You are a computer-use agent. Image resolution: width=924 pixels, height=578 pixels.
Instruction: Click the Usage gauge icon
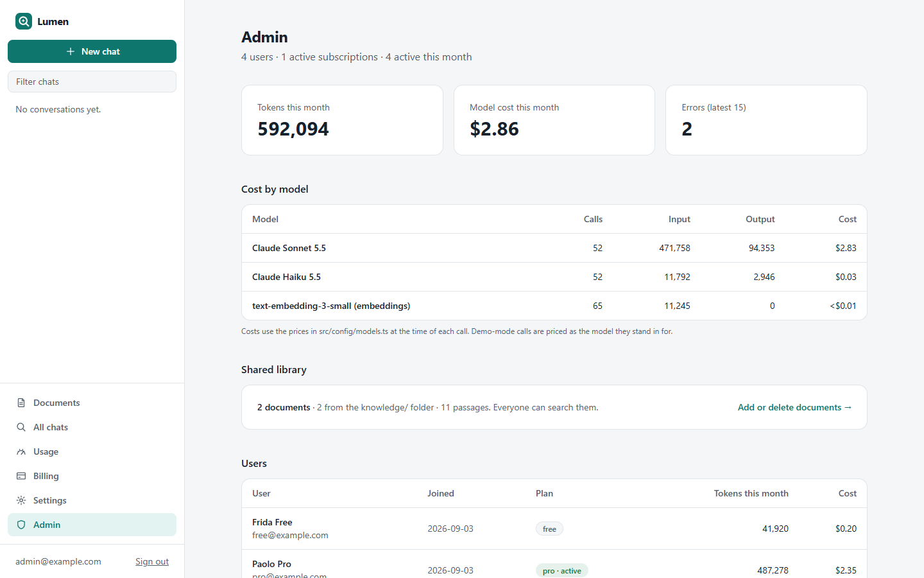21,451
